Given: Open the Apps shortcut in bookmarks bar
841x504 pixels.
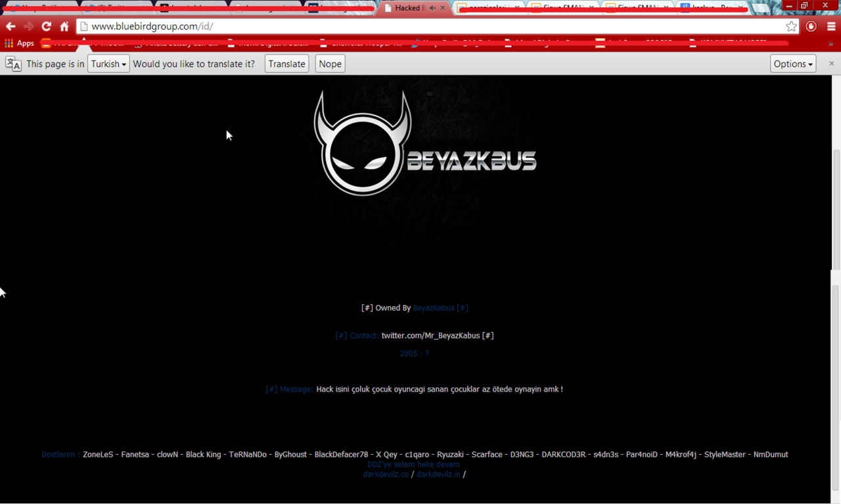Looking at the screenshot, I should pyautogui.click(x=19, y=43).
